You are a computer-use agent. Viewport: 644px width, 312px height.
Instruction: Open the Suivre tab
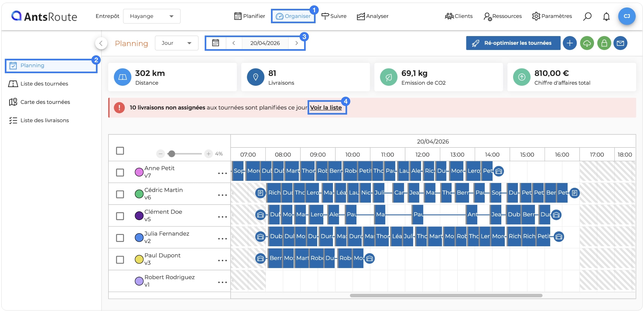pos(334,16)
